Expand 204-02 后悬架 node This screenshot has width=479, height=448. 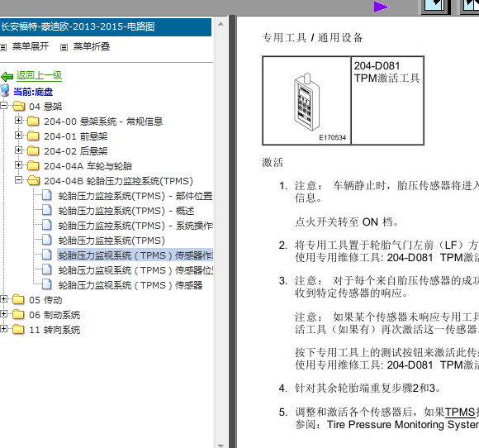click(18, 150)
